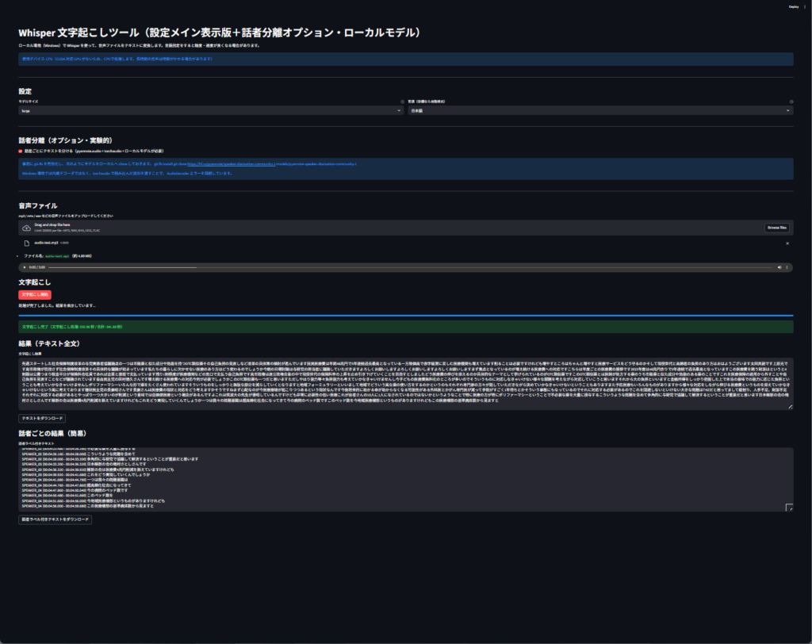
Task: Click the テキストをダウンロード download button
Action: coord(47,418)
